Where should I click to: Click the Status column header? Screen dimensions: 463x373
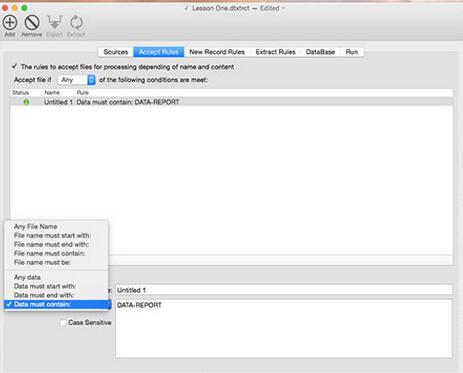20,92
